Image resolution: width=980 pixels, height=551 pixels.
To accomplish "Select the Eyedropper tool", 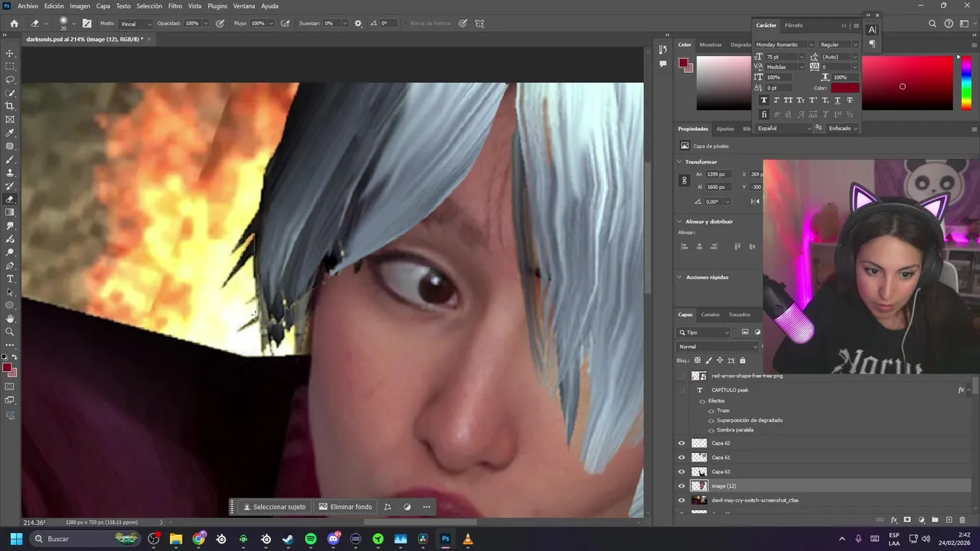I will [10, 133].
